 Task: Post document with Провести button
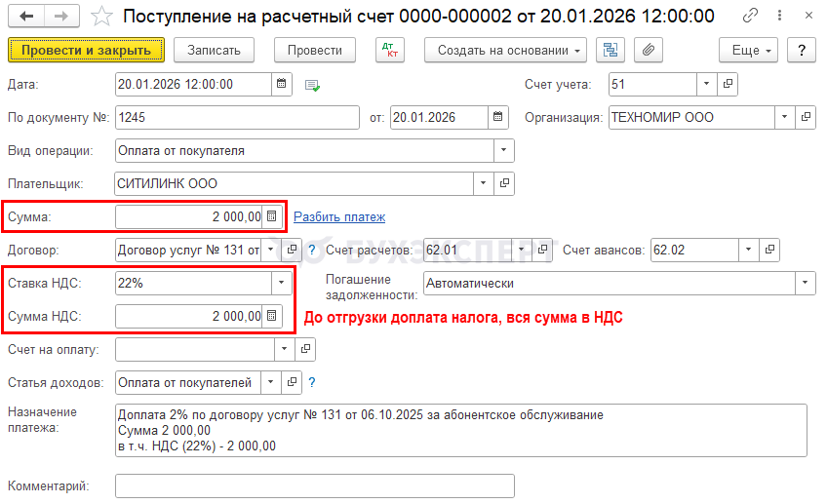coord(315,50)
